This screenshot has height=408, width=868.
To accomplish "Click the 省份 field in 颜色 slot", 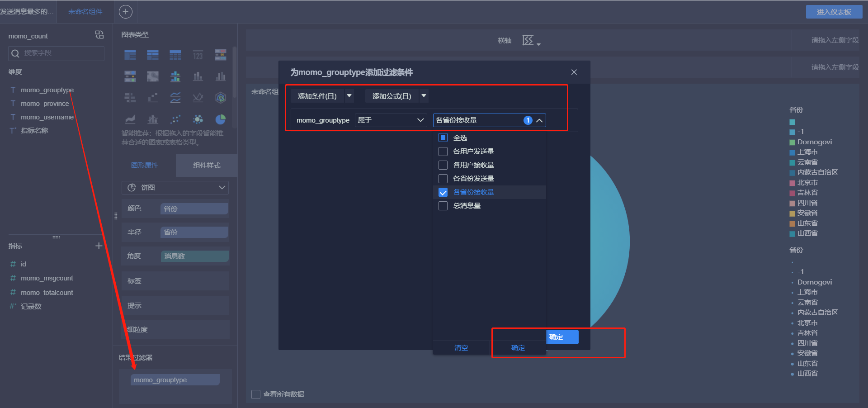I will (x=194, y=209).
